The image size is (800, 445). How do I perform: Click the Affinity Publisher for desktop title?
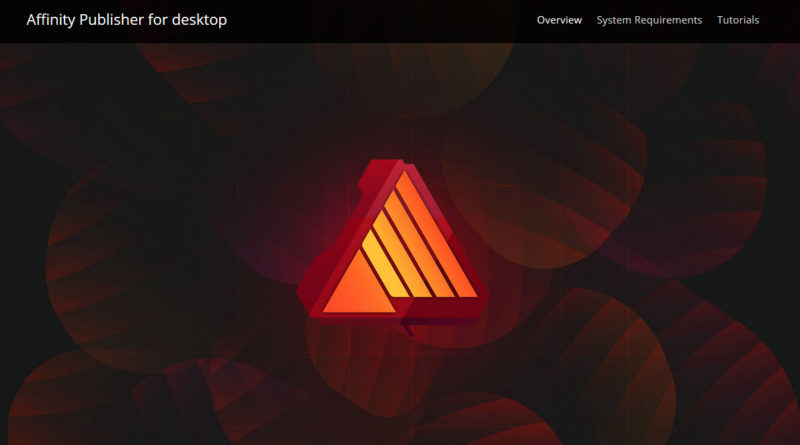127,20
